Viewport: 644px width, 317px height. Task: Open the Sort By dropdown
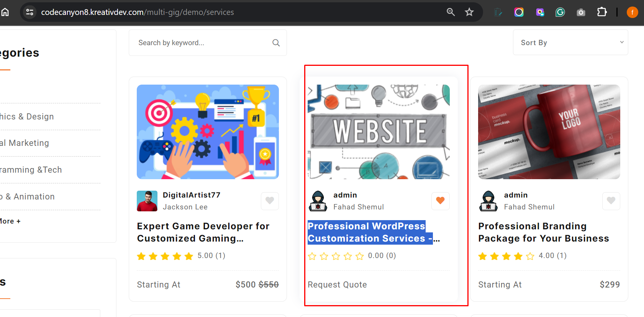coord(570,42)
